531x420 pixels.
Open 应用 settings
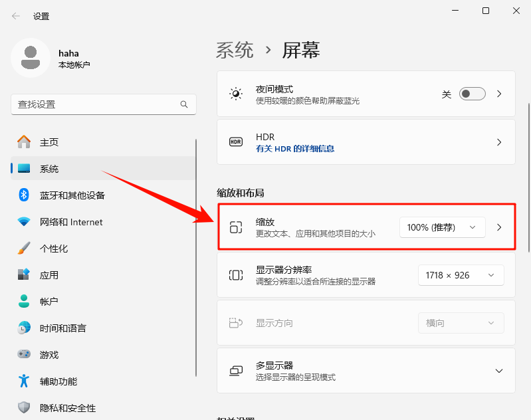[x=103, y=274]
